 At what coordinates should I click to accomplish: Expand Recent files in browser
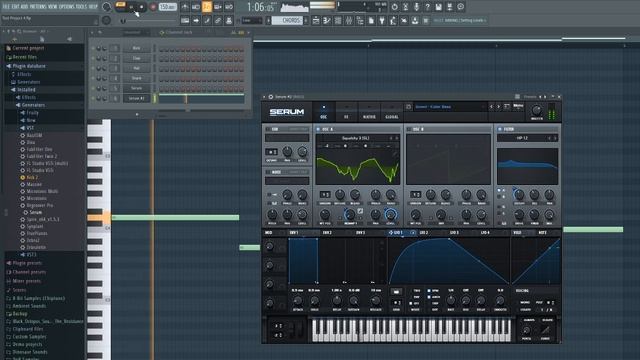coord(24,57)
